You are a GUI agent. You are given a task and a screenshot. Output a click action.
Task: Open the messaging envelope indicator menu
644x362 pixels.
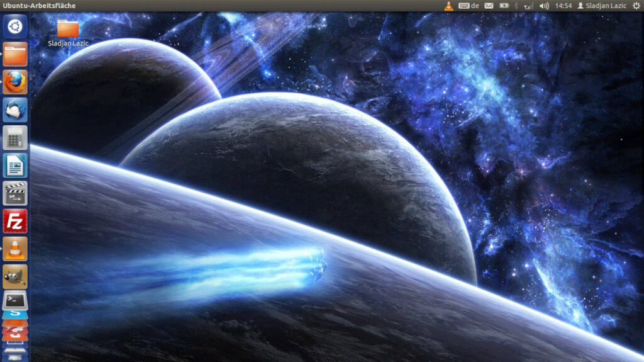(489, 6)
